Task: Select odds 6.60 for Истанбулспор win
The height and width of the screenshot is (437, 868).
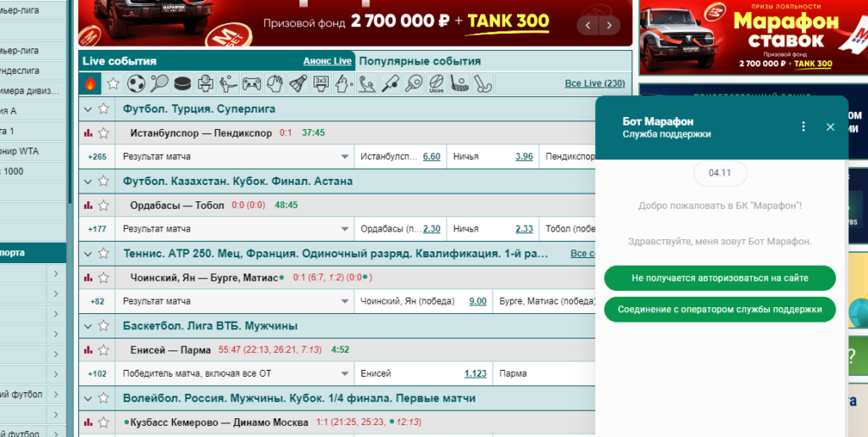Action: pyautogui.click(x=431, y=157)
